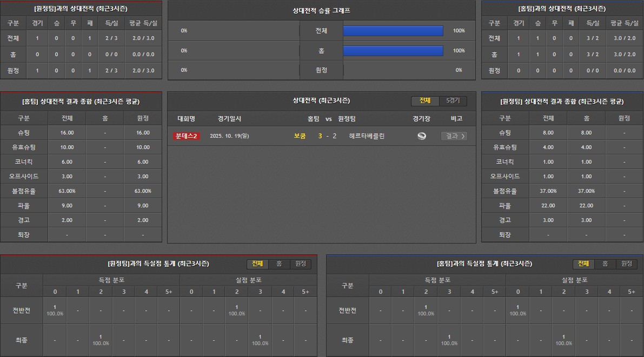Click the 전체 win rate blue bar
The height and width of the screenshot is (357, 644).
(x=393, y=31)
